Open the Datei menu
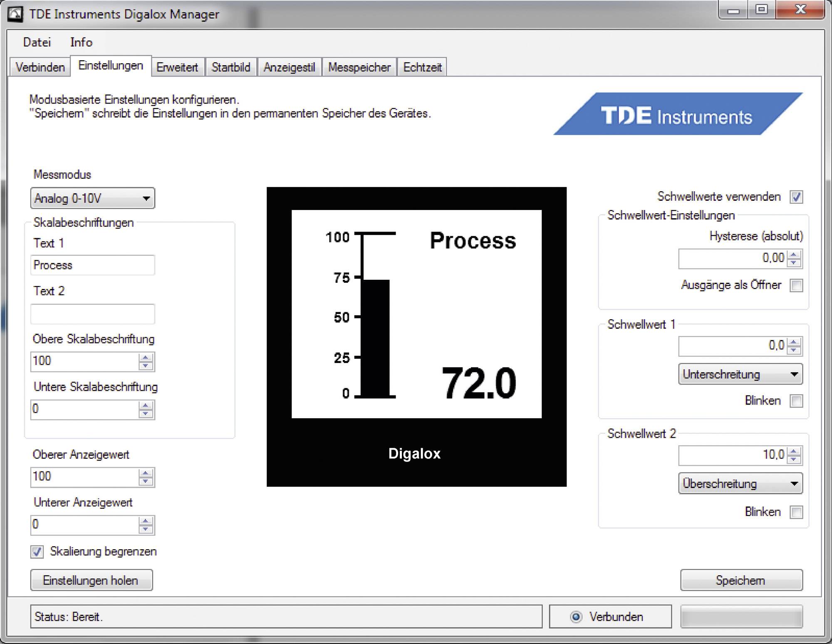Screen dimensions: 832x644 37,42
